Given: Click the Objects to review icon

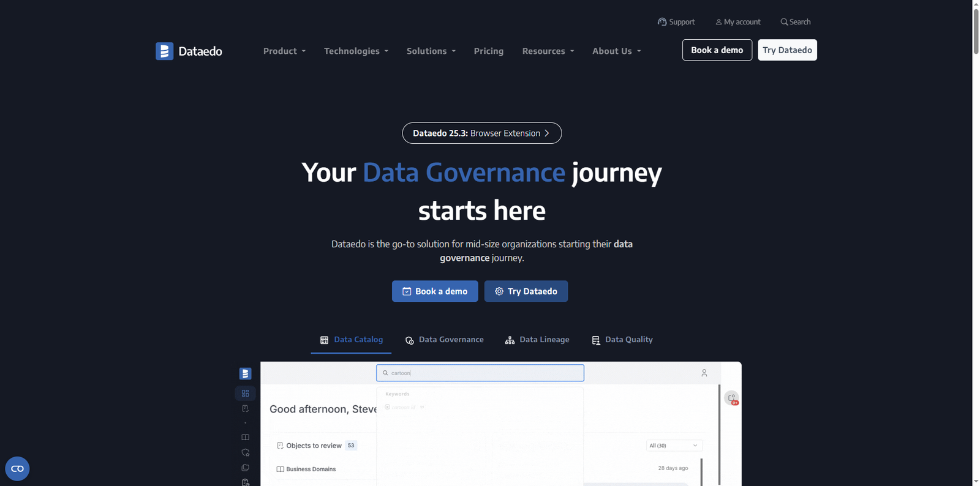Looking at the screenshot, I should pos(280,446).
